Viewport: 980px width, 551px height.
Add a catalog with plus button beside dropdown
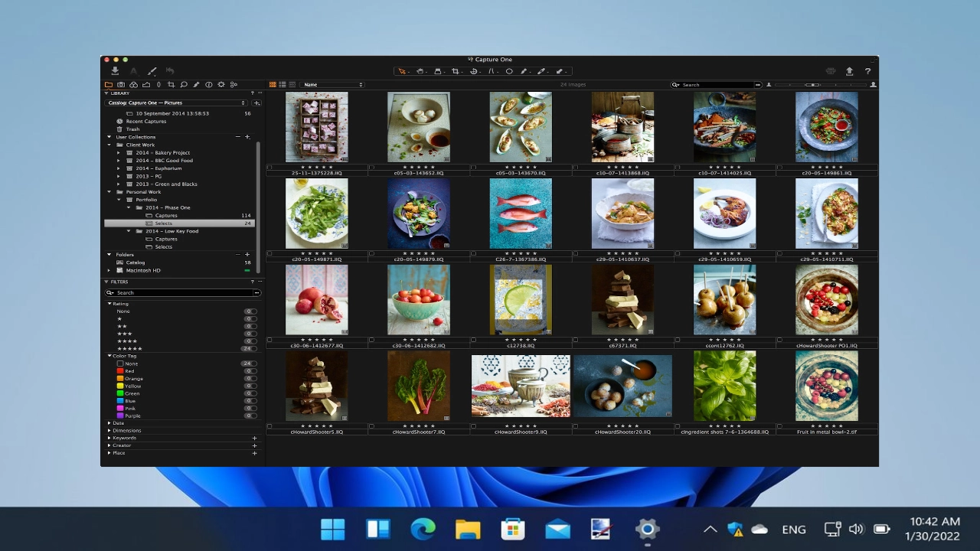tap(256, 103)
